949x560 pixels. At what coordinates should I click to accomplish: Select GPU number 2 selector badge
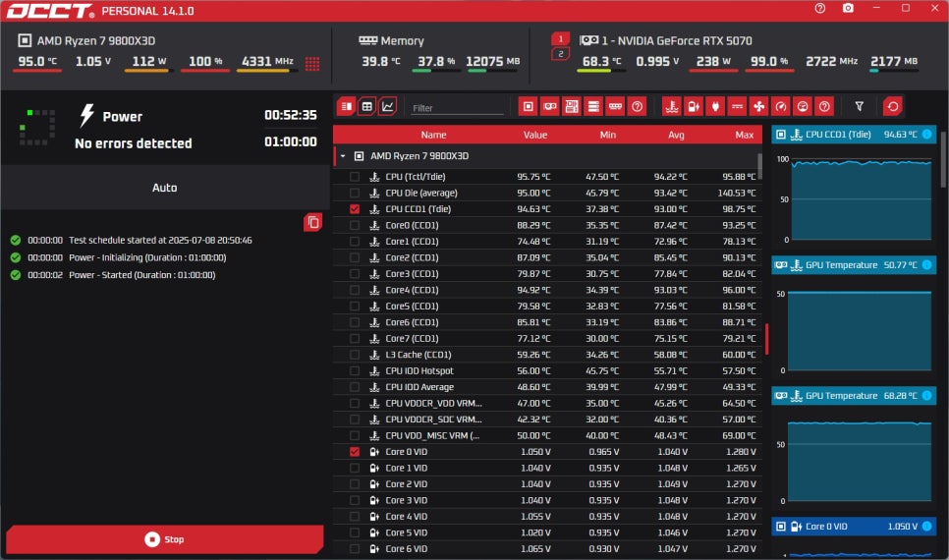click(x=560, y=54)
